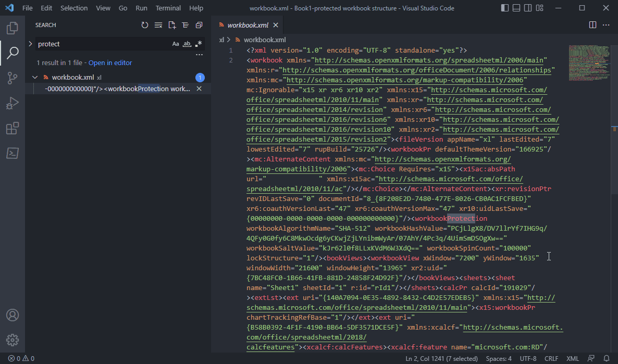The height and width of the screenshot is (364, 618).
Task: View search results as tree
Action: [x=185, y=25]
